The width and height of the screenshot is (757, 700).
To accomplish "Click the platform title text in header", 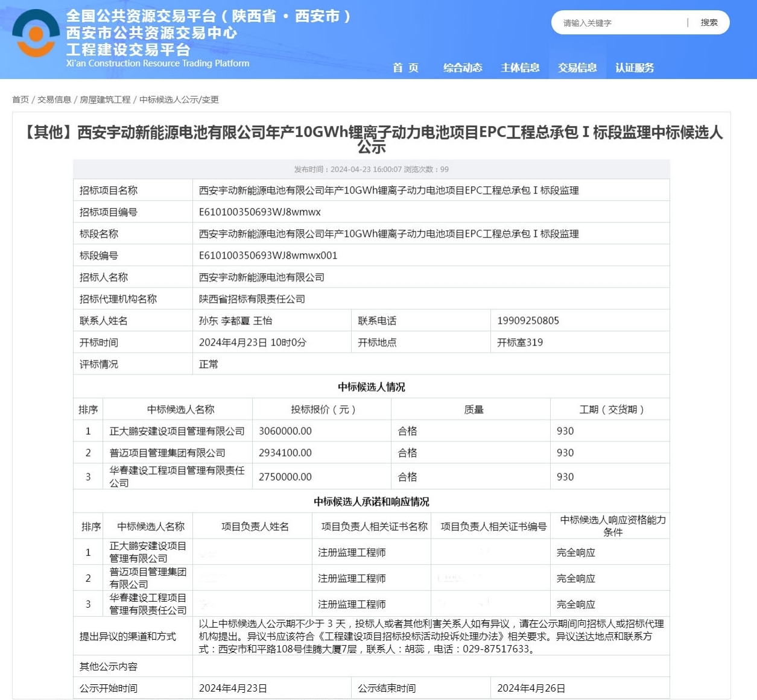I will (208, 17).
